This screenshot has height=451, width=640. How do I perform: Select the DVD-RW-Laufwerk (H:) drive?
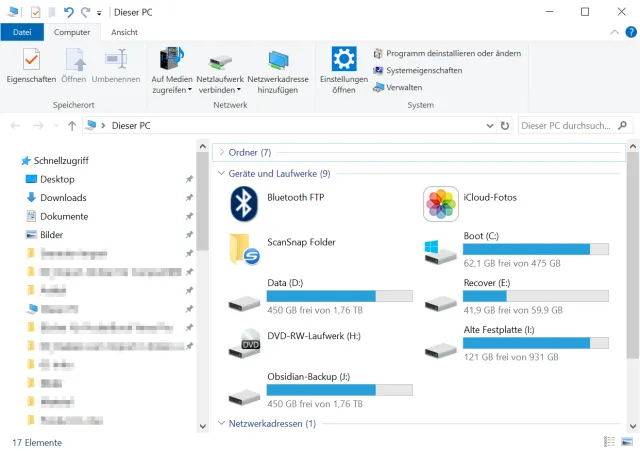245,343
